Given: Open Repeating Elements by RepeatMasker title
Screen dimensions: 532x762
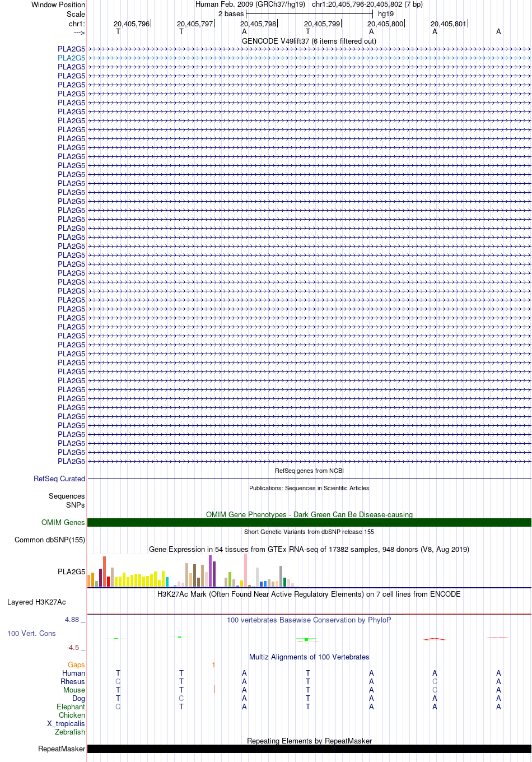Looking at the screenshot, I should pos(309,741).
